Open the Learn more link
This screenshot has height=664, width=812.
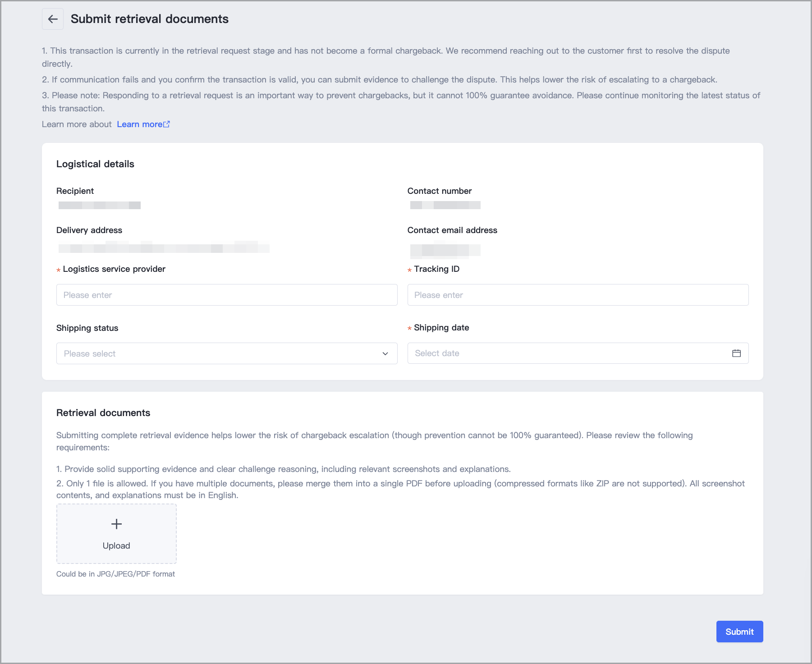click(143, 124)
